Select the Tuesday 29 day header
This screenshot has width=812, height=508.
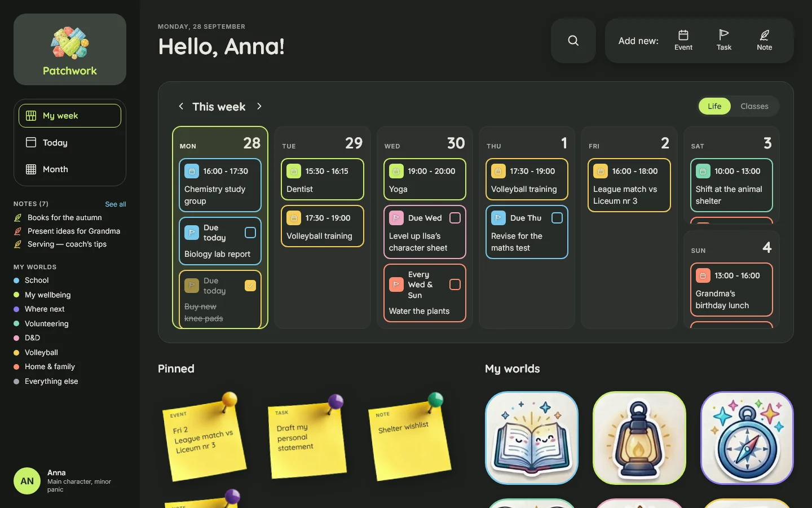coord(323,143)
